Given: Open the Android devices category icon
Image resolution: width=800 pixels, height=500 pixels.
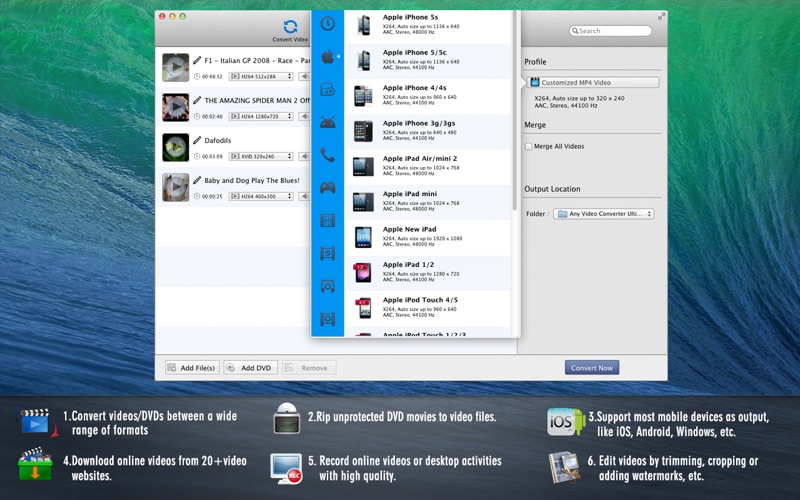Looking at the screenshot, I should click(328, 122).
